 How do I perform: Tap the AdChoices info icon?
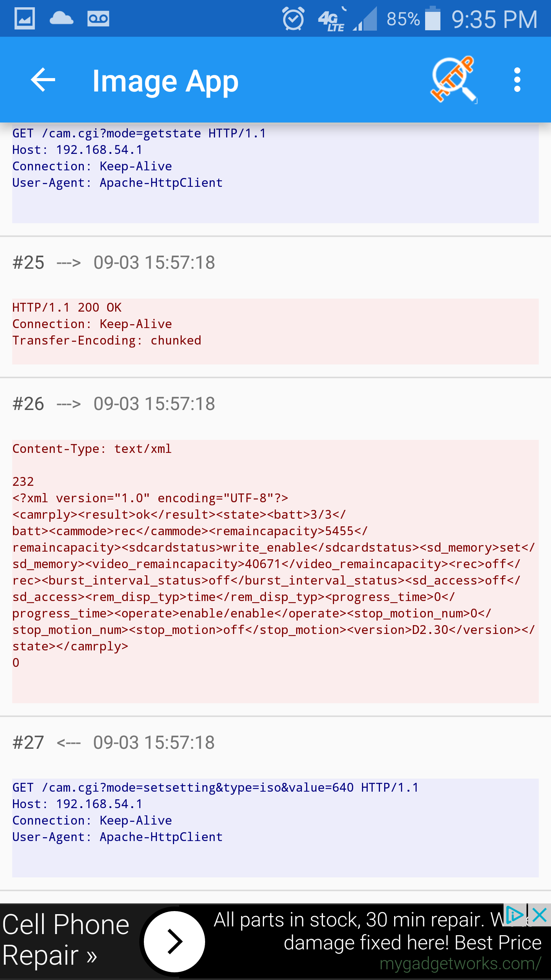(514, 916)
